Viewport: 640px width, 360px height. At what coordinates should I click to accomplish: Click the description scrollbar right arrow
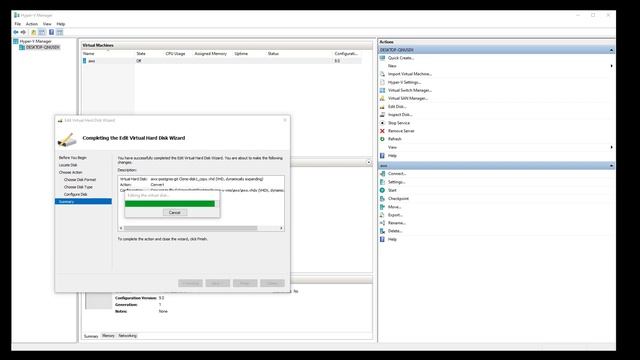(281, 228)
